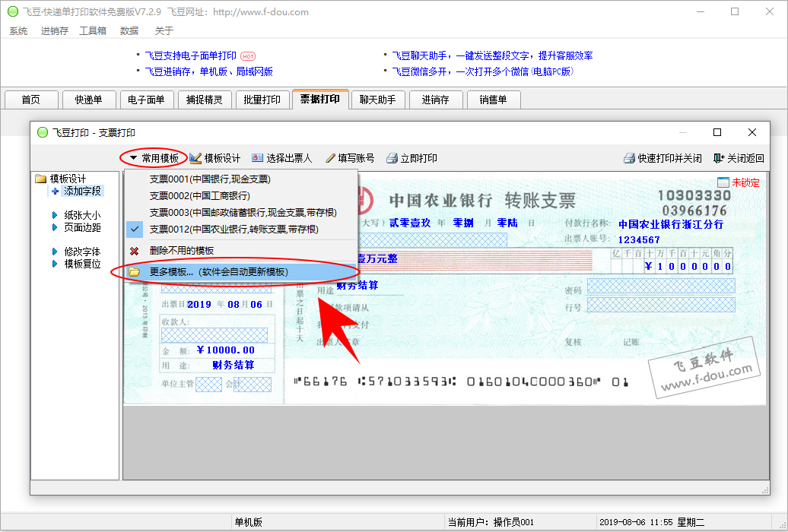788x532 pixels.
Task: Select template 支票0001(中国银行,现金支票)
Action: pos(241,179)
